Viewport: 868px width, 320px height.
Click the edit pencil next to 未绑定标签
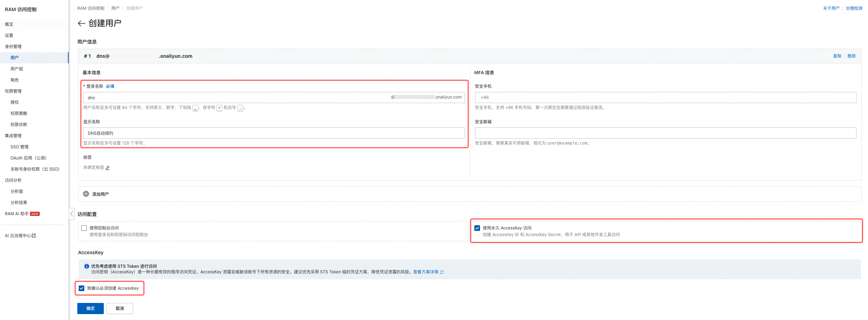tap(108, 168)
